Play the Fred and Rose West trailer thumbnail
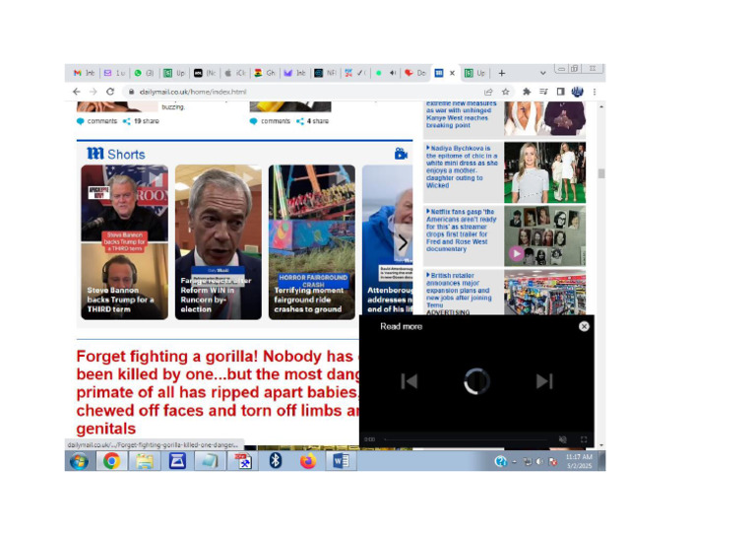756x535 pixels. (544, 235)
